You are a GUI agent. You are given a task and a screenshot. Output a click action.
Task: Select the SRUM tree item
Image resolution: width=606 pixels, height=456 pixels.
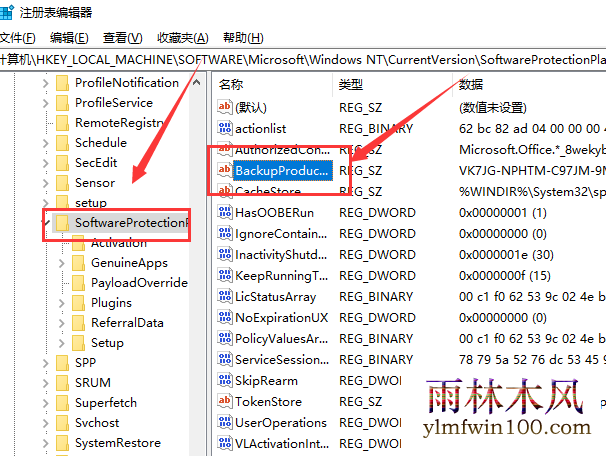(93, 383)
